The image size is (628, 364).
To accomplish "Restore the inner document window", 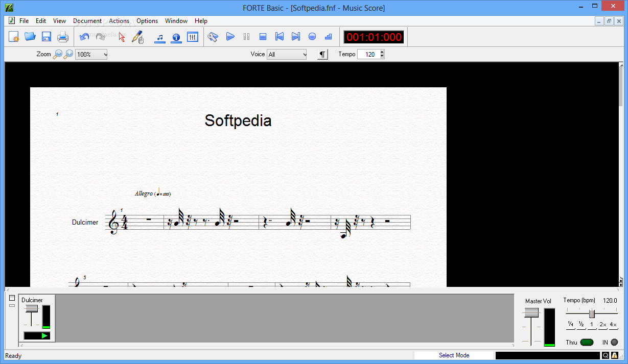I will point(609,21).
